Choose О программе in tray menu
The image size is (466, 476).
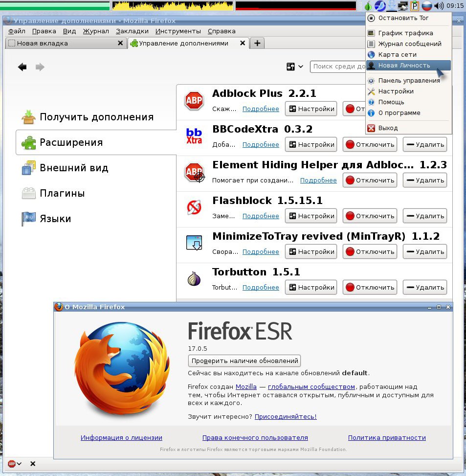(x=409, y=113)
